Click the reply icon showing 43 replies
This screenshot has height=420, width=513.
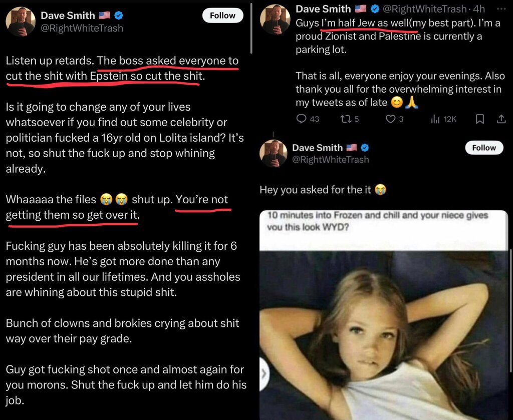point(301,119)
